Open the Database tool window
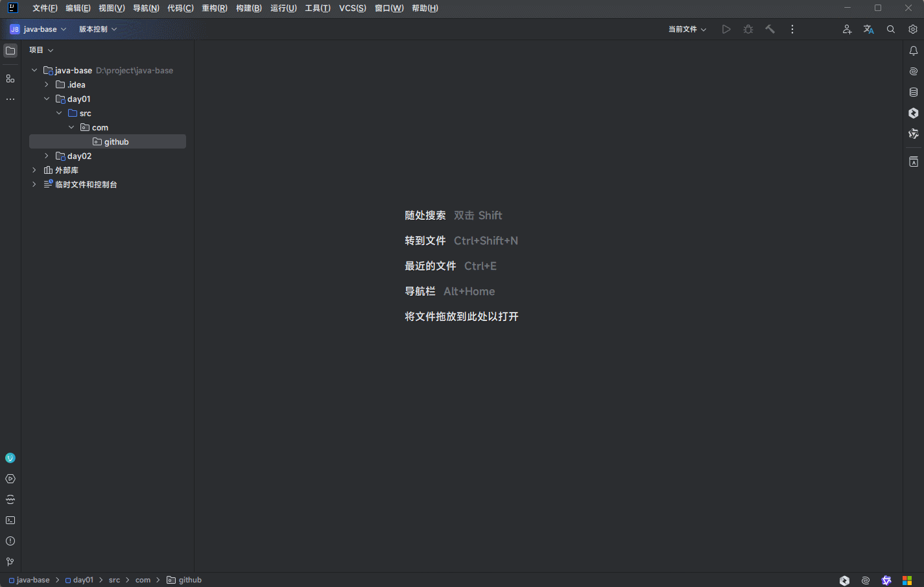This screenshot has width=924, height=587. [x=913, y=92]
